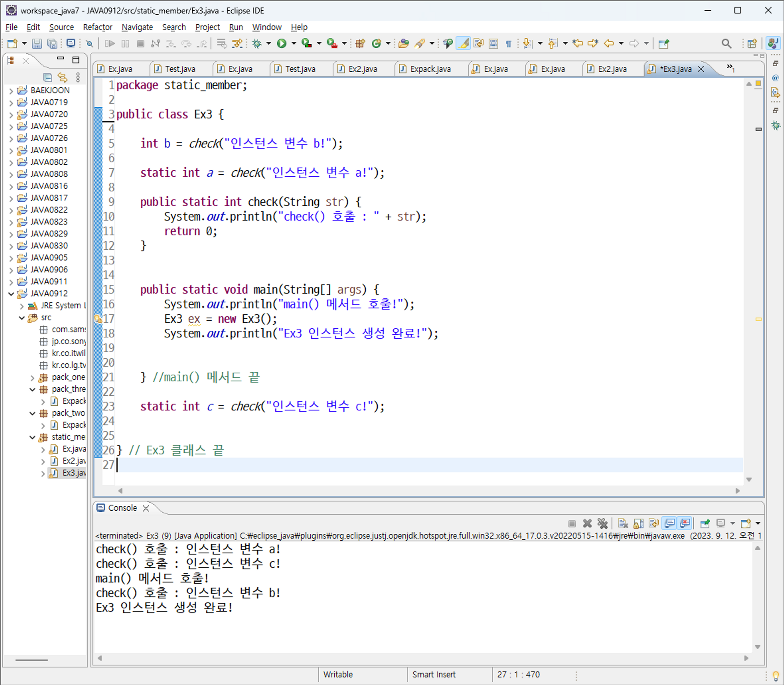
Task: Open Ex2.java in the Package Explorer
Action: [74, 461]
